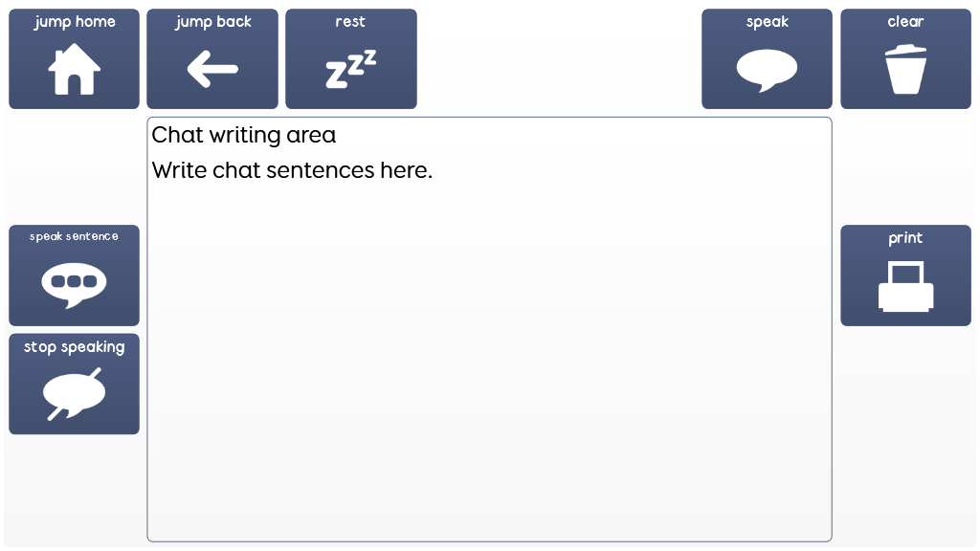Click the 'speak' label text
980x551 pixels.
pos(767,22)
